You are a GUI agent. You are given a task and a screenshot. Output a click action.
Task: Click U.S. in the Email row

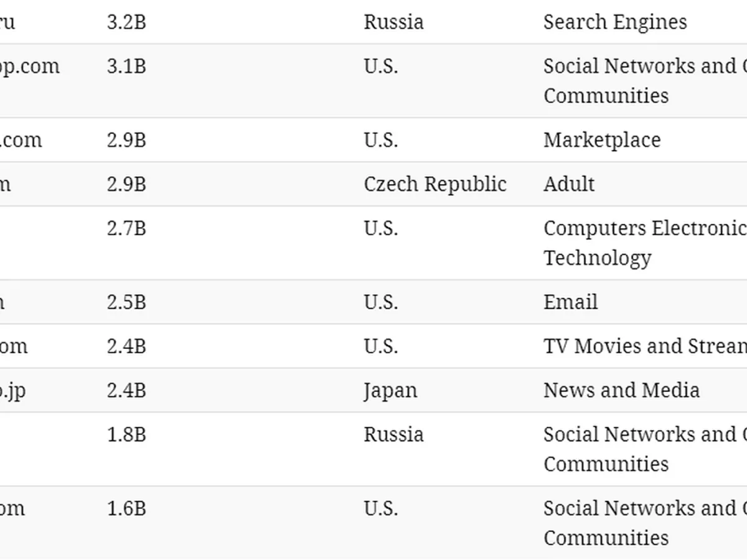coord(381,302)
